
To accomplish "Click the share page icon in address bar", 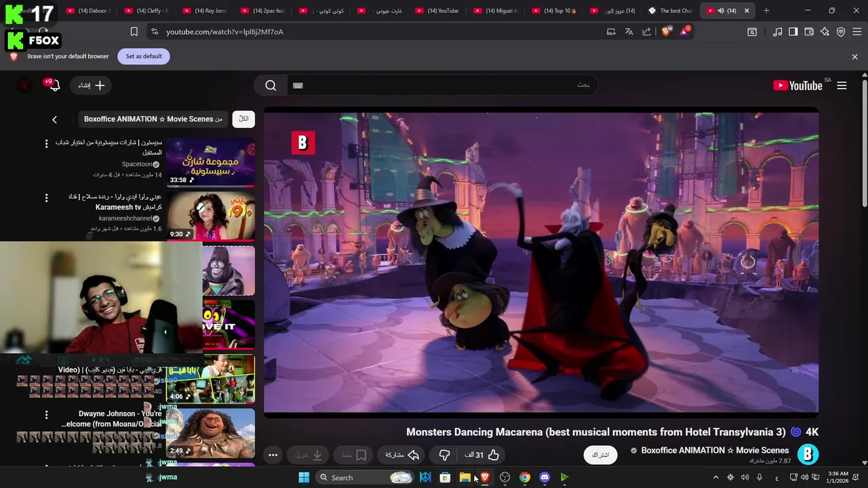I will 646,32.
